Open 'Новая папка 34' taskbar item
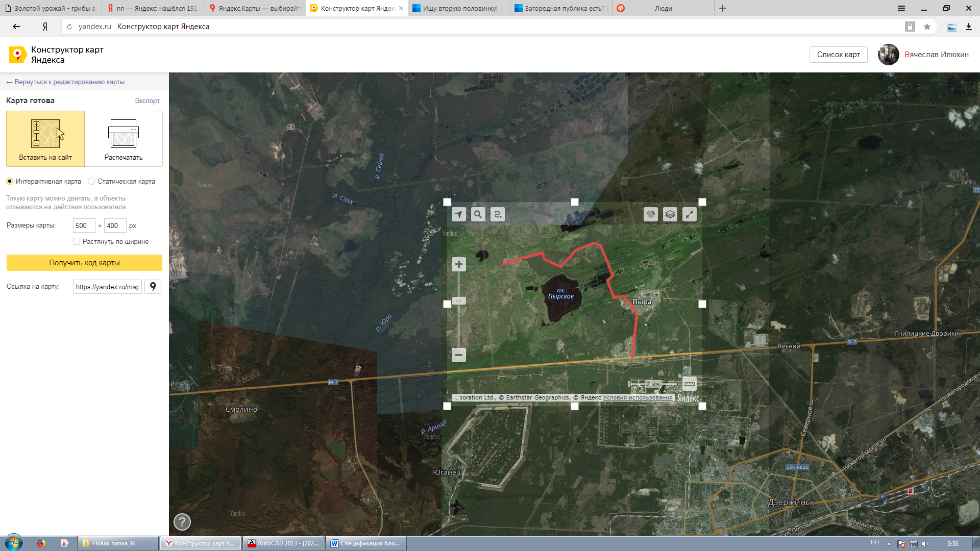This screenshot has height=551, width=980. click(x=118, y=543)
